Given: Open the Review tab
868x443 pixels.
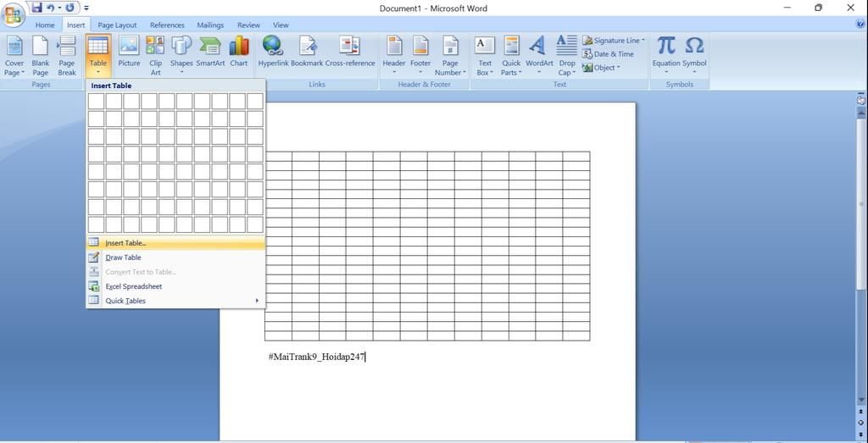Looking at the screenshot, I should (x=248, y=25).
